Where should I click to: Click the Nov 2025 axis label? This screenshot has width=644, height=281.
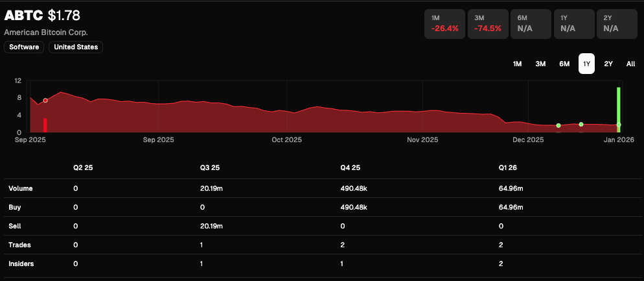pos(422,140)
